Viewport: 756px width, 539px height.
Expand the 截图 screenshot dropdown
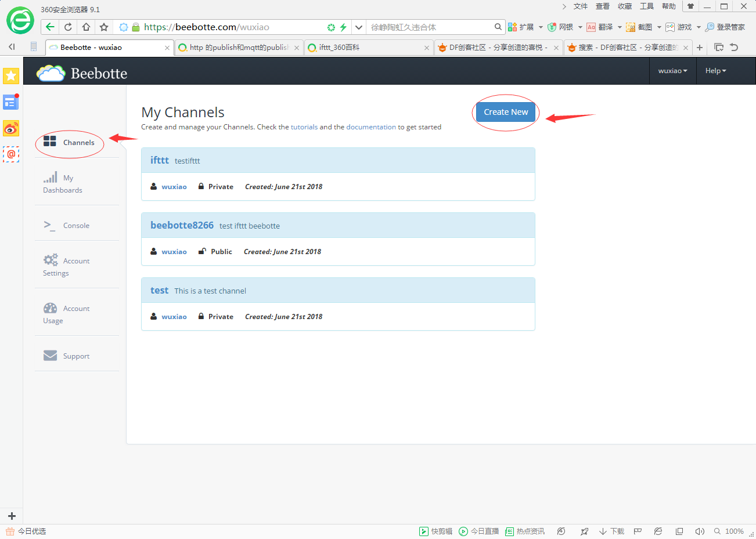pos(659,27)
